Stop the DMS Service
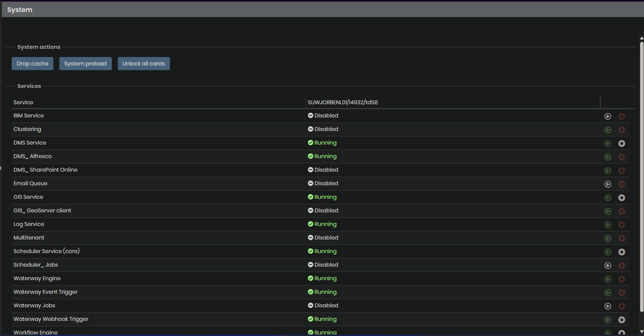644x336 pixels. 622,143
